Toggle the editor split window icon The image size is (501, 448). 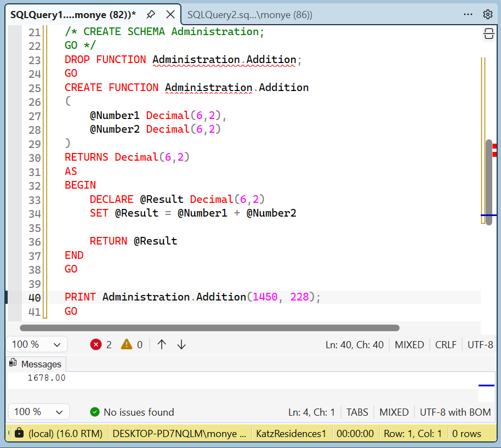pyautogui.click(x=488, y=33)
